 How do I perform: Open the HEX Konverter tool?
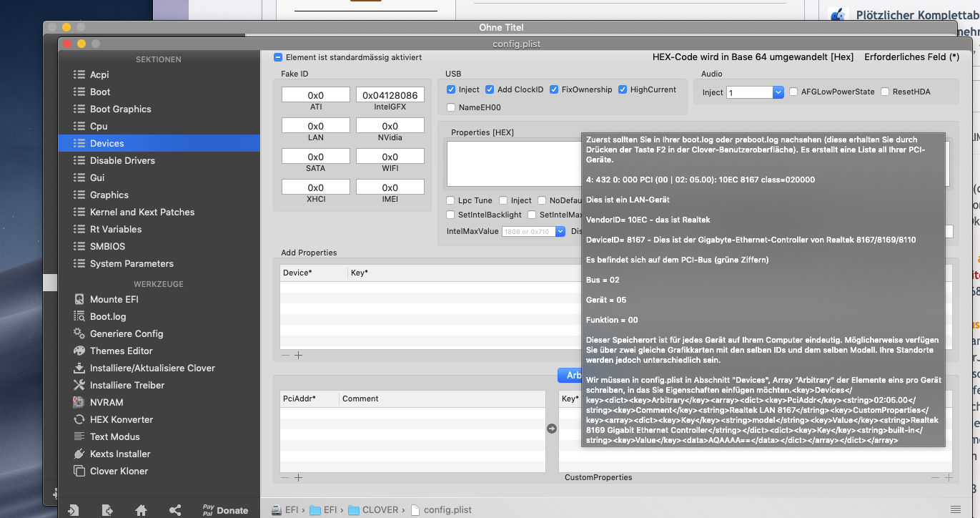click(121, 419)
